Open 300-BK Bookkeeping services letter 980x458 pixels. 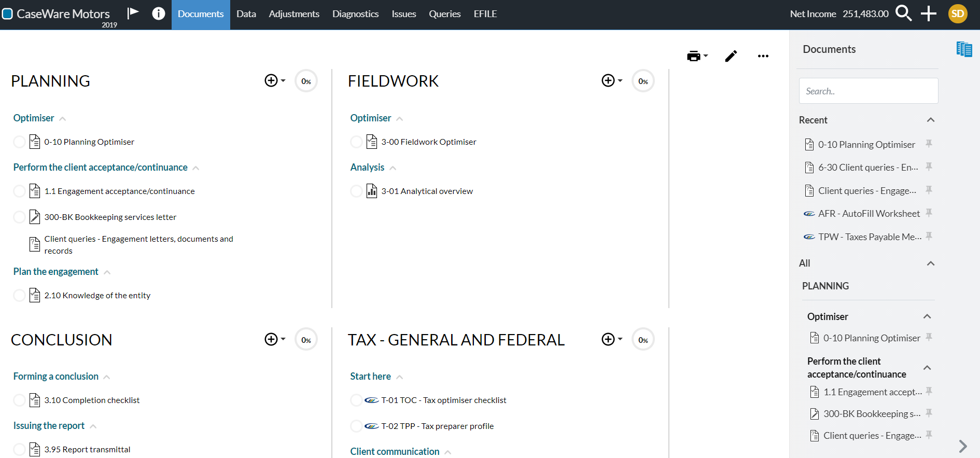(x=110, y=217)
